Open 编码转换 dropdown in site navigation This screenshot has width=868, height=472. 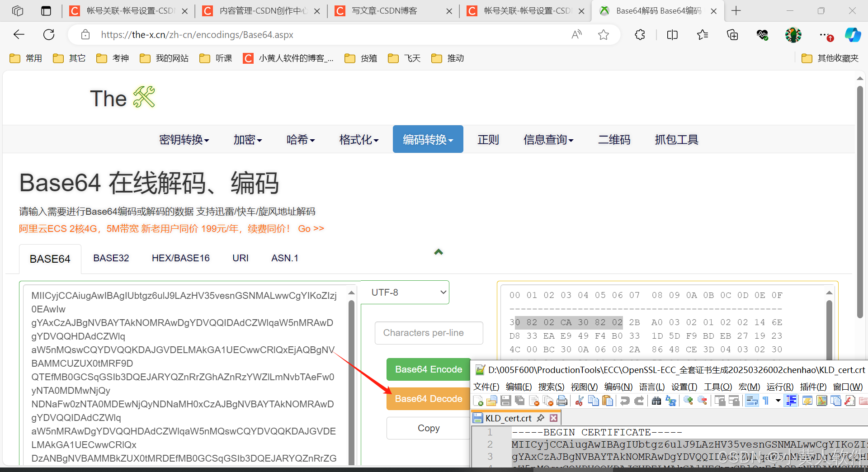[x=428, y=139]
